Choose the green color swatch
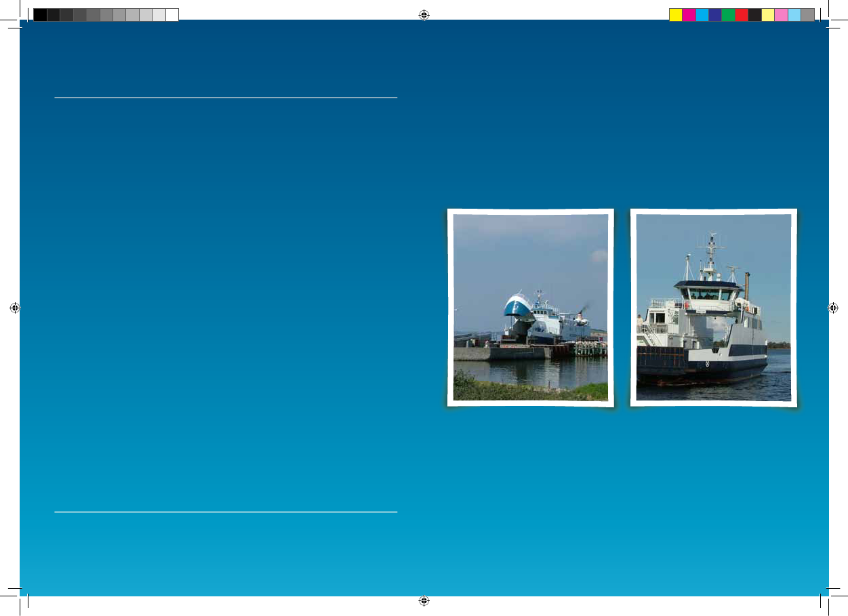Viewport: 848px width, 616px height. [x=728, y=15]
